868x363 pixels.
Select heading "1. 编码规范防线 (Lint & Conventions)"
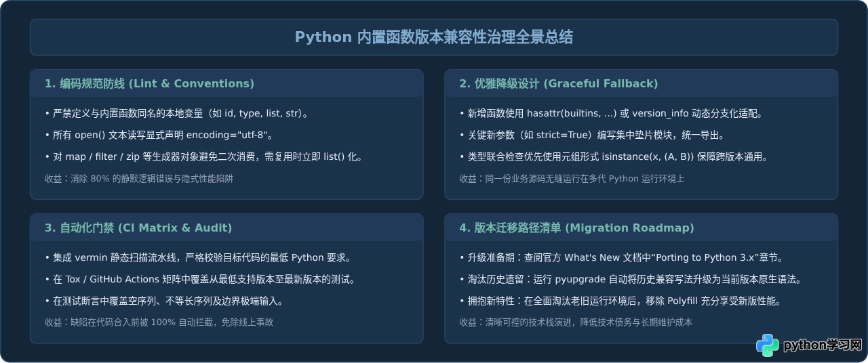coord(149,84)
